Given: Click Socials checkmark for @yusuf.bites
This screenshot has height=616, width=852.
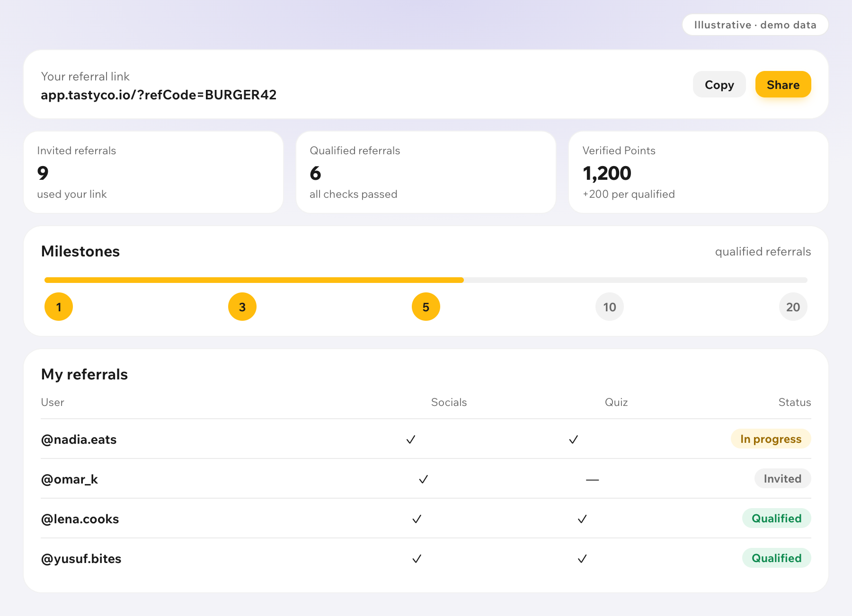Looking at the screenshot, I should tap(417, 559).
